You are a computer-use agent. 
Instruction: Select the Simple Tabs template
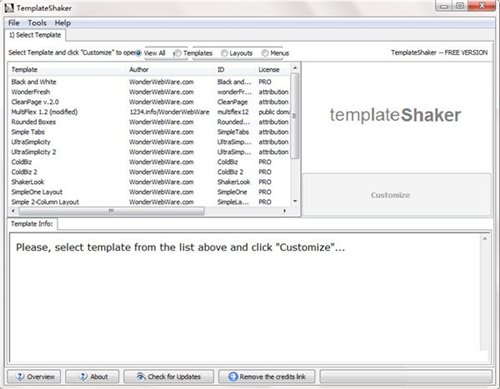(149, 132)
